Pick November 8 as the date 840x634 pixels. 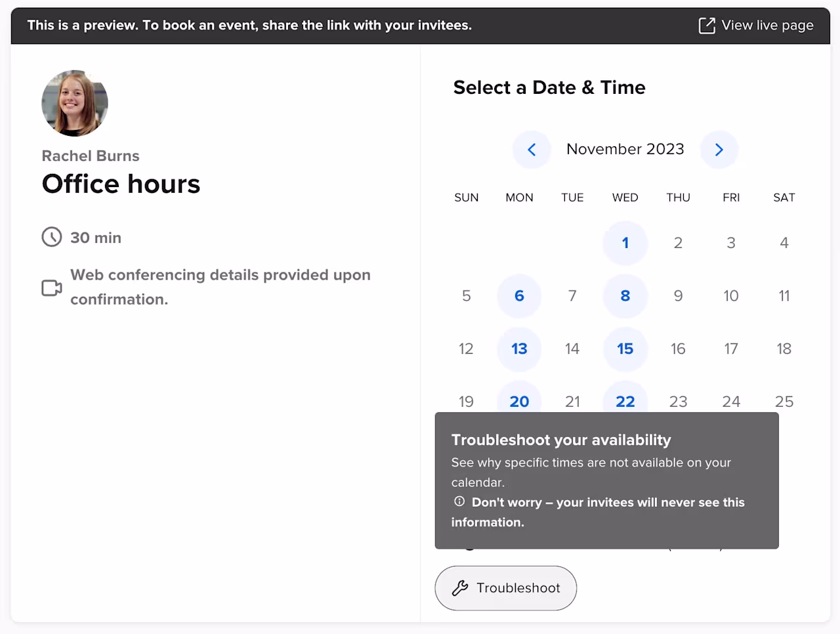[625, 296]
